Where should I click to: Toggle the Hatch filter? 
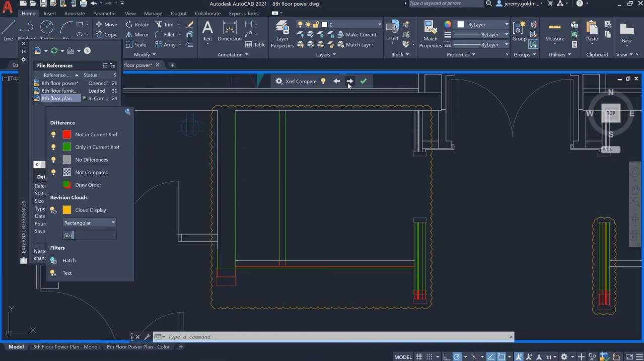tap(53, 260)
